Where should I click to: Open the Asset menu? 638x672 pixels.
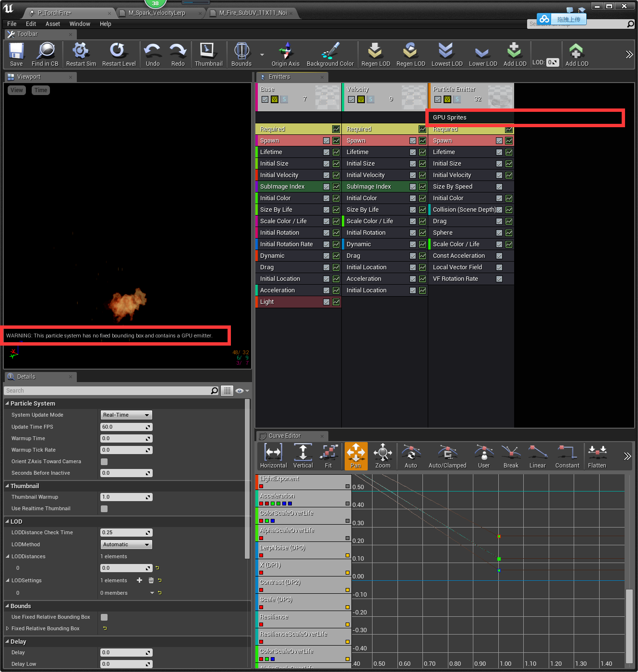pos(52,24)
